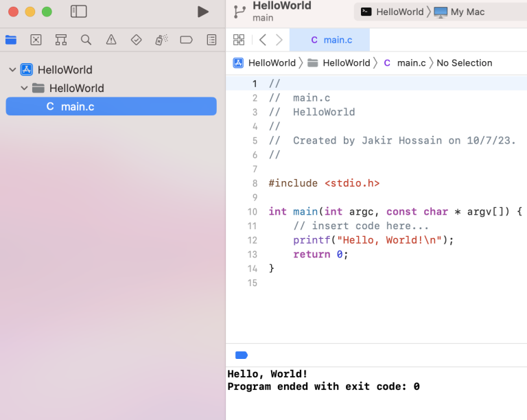Screen dimensions: 527x420
Task: Click line 12 in the gutter
Action: tap(253, 240)
